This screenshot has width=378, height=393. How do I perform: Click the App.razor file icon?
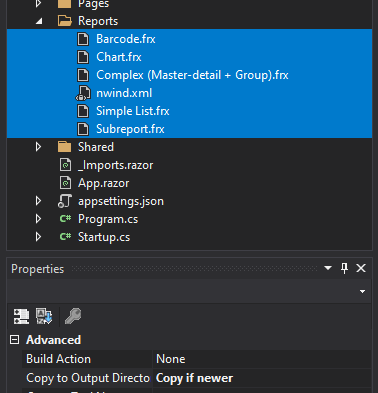[65, 183]
